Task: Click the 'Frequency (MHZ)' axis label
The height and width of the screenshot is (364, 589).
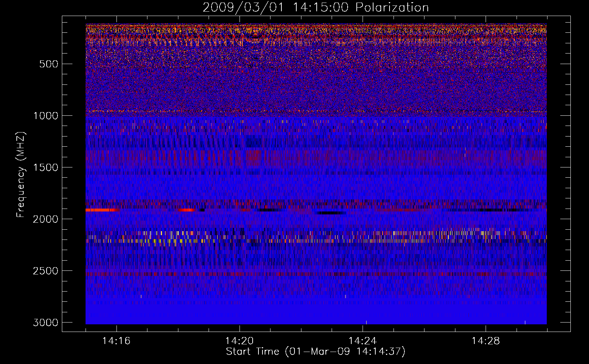Action: tap(21, 175)
